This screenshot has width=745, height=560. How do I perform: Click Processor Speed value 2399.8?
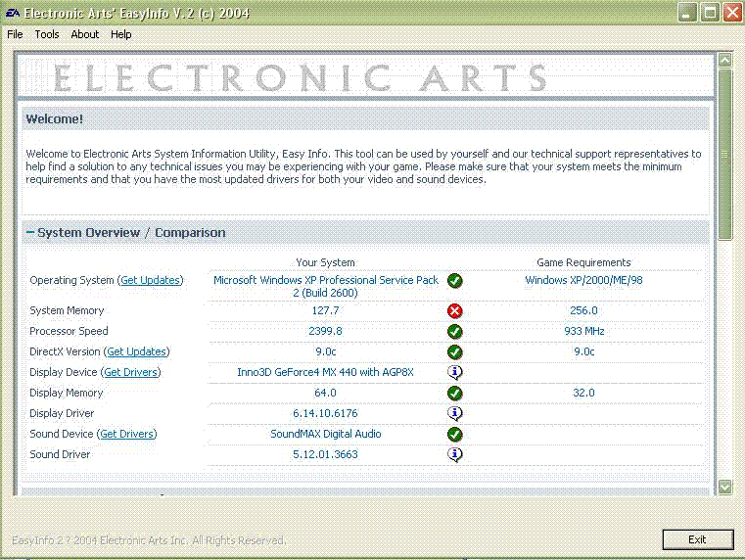[x=325, y=331]
